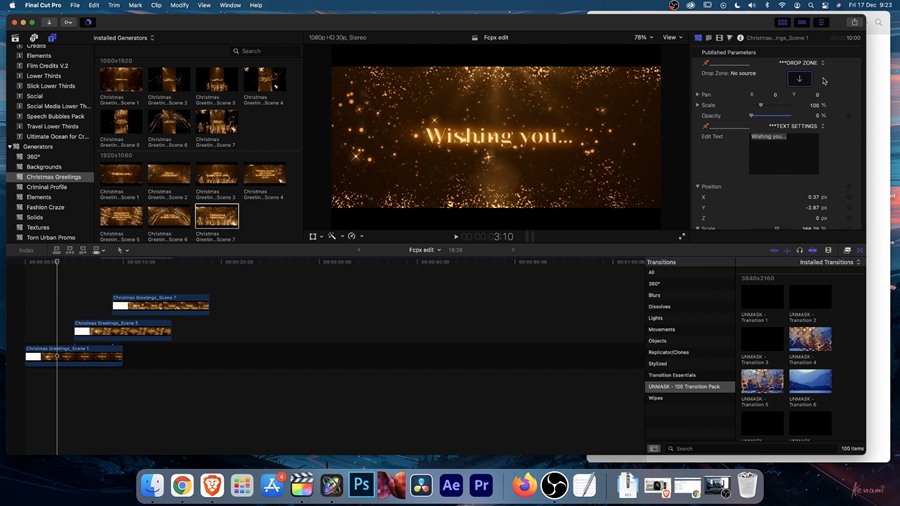Viewport: 900px width, 506px height.
Task: Open the File menu
Action: (75, 5)
